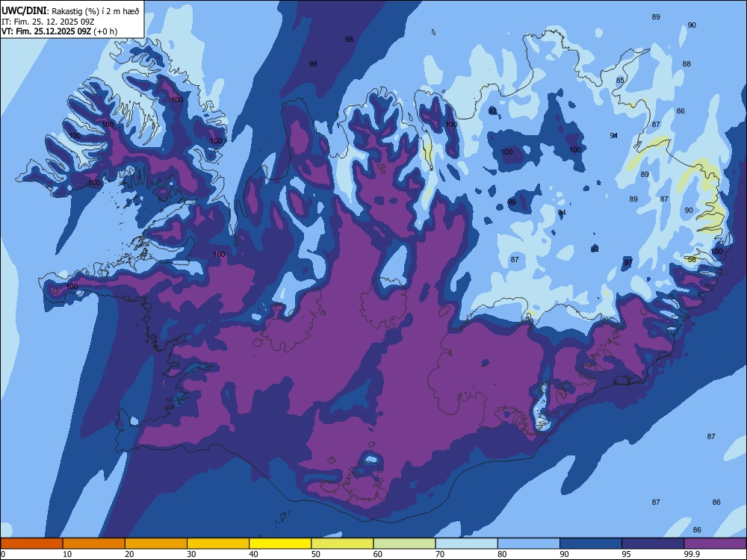Click the '91' humidity value on map

pyautogui.click(x=614, y=136)
